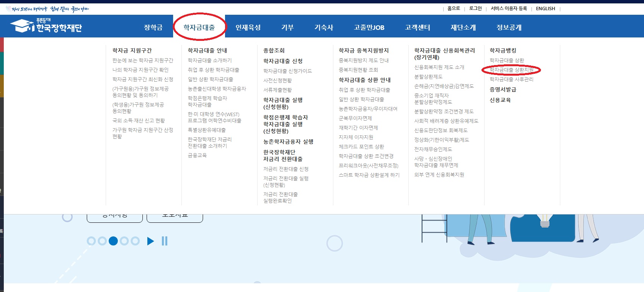
Task: Select the first slide indicator dot
Action: coord(91,241)
